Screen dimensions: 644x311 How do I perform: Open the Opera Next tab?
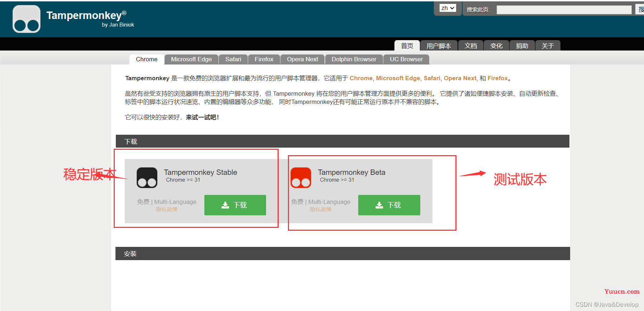tap(302, 59)
